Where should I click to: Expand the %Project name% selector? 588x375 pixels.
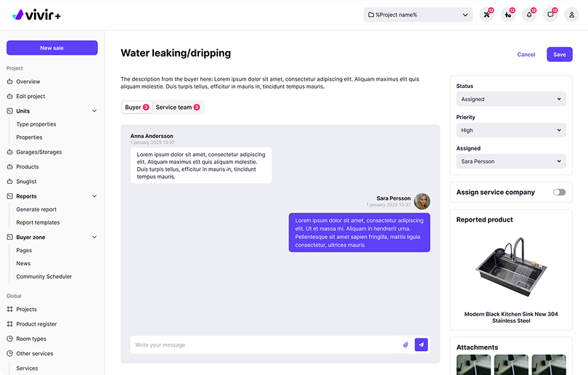click(418, 15)
